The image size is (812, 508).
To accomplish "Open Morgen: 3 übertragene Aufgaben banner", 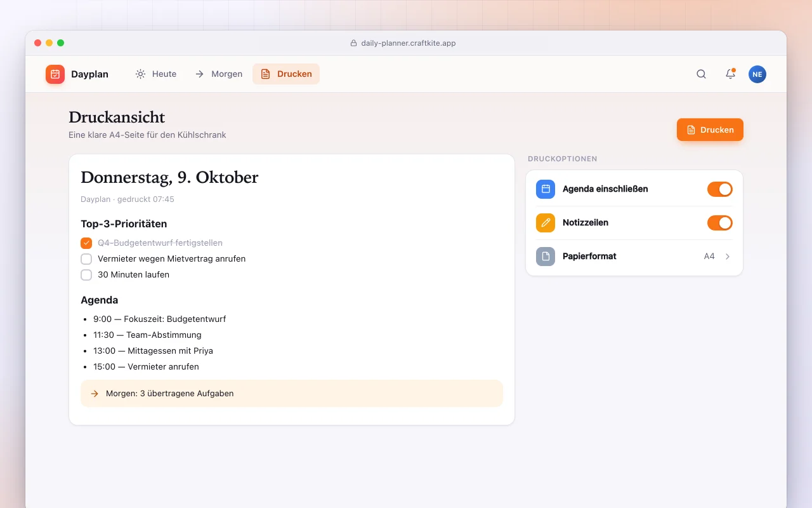I will pos(292,394).
